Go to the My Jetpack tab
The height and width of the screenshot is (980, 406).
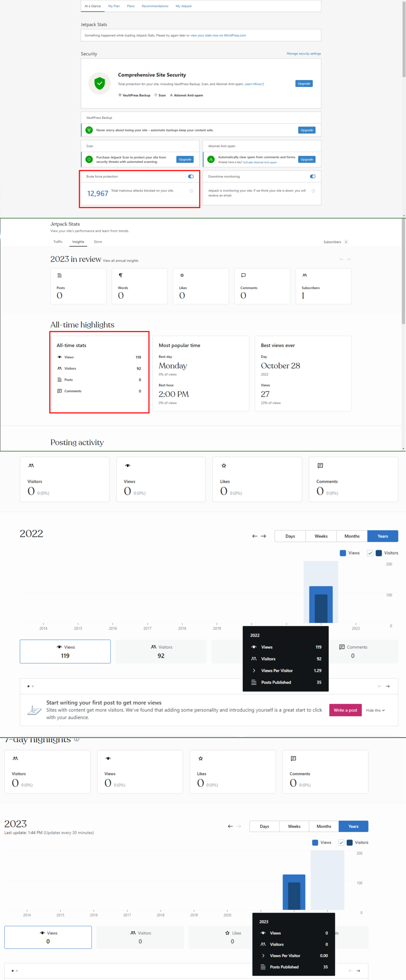point(183,6)
